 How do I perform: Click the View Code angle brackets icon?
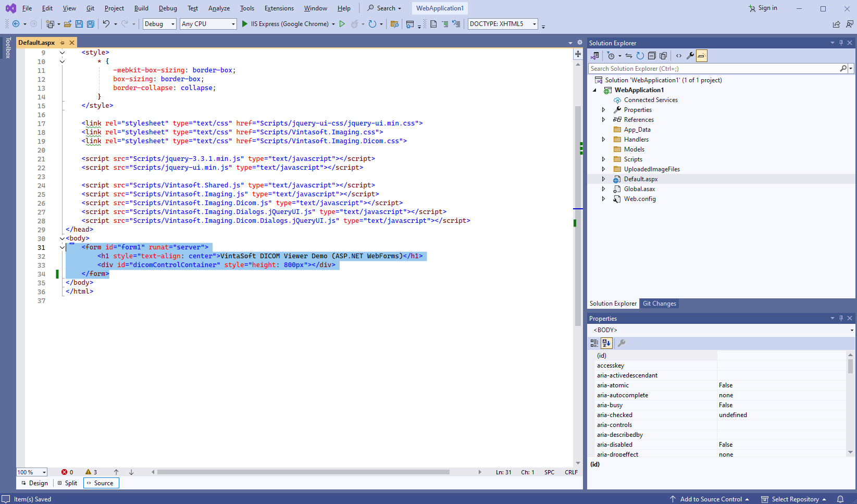tap(678, 56)
